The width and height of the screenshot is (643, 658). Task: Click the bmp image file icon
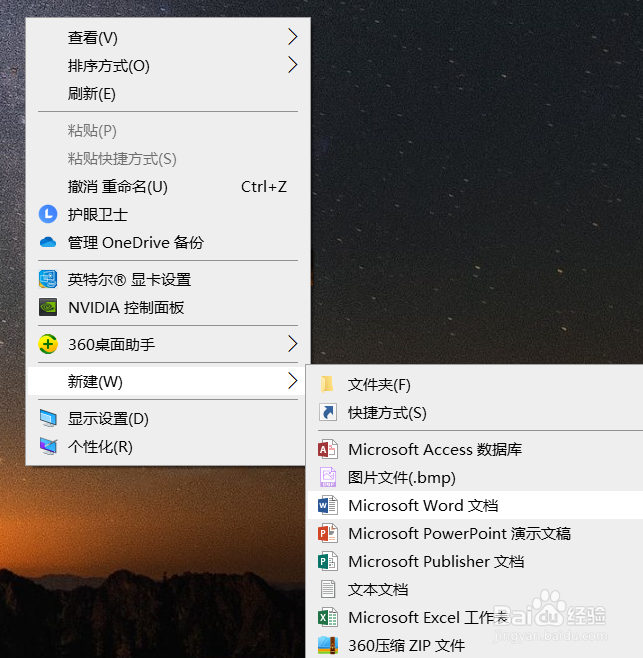point(328,477)
